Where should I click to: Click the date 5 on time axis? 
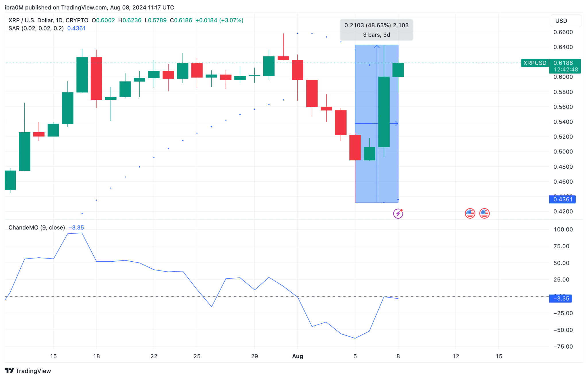coord(355,356)
